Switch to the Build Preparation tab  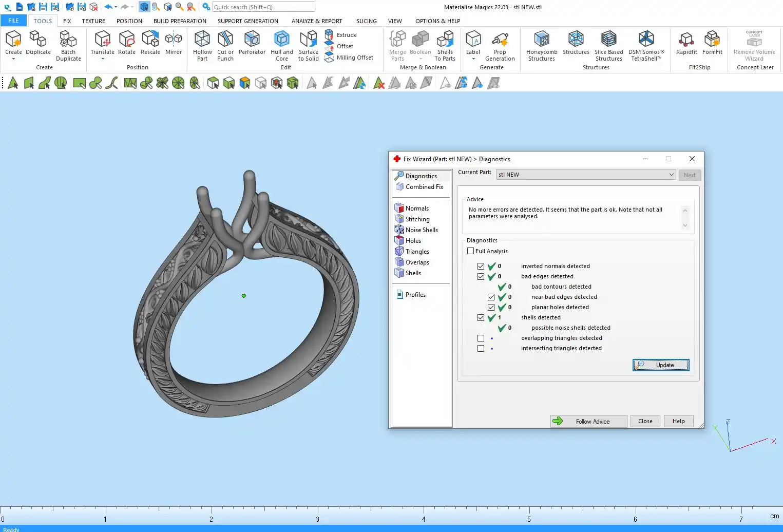pyautogui.click(x=180, y=21)
